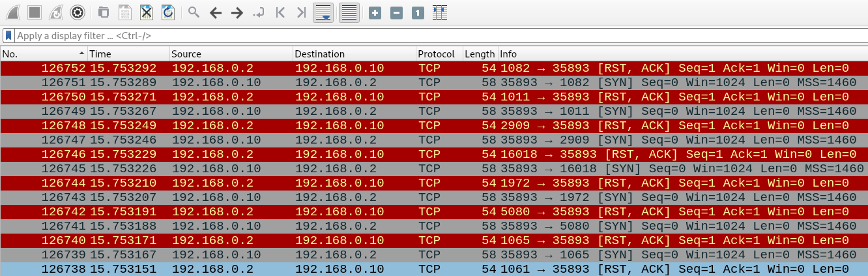Select packet number 126740
The image size is (868, 276).
pos(434,240)
